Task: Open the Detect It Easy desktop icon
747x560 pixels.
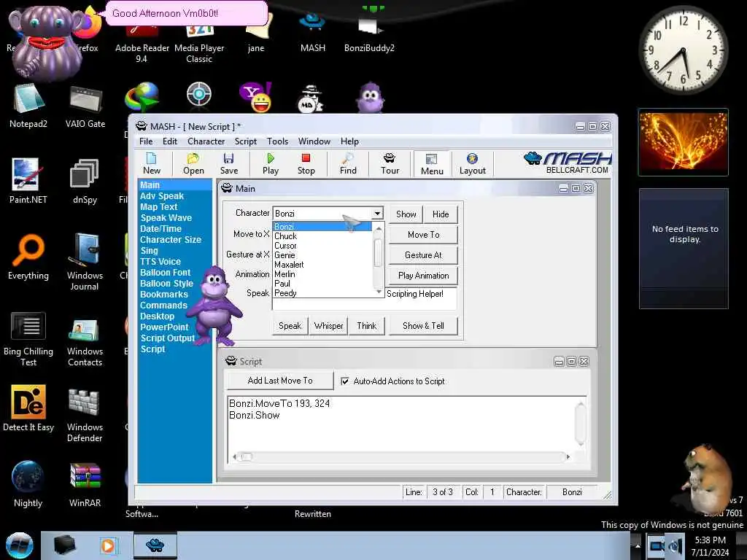Action: click(28, 408)
